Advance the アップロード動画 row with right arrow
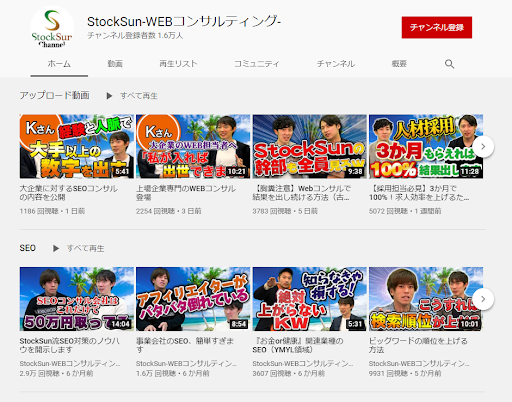The image size is (512, 402). click(483, 146)
